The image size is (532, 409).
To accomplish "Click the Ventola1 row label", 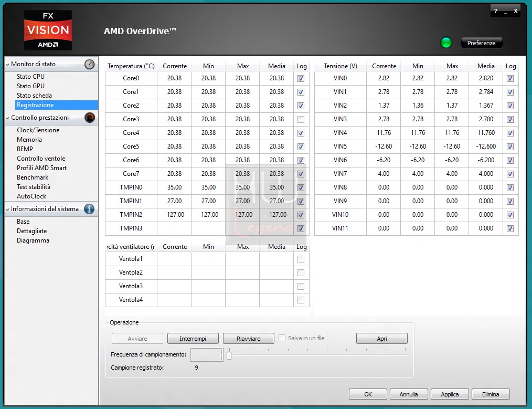I will 131,259.
